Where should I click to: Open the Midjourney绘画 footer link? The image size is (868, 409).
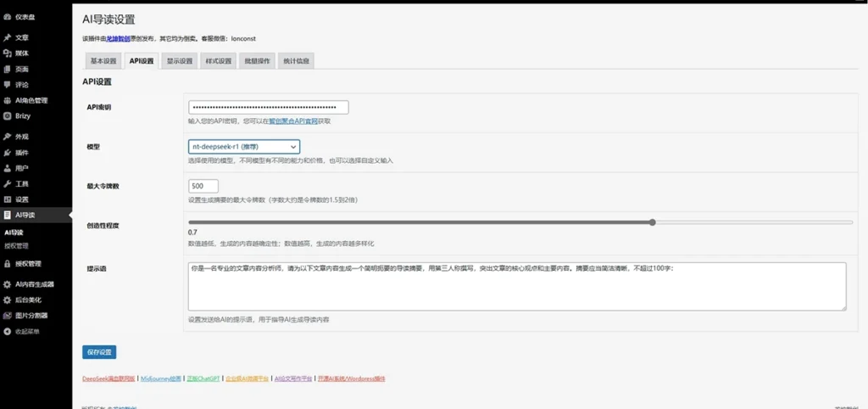pyautogui.click(x=161, y=378)
